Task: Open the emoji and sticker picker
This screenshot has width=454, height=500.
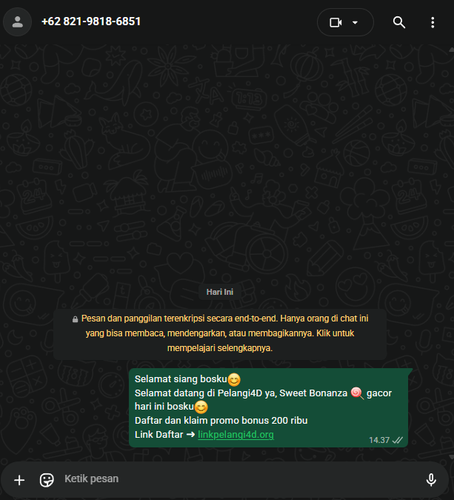Action: point(47,480)
